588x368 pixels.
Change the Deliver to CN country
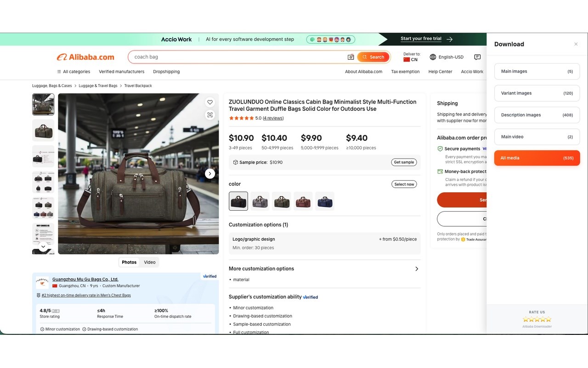point(411,57)
